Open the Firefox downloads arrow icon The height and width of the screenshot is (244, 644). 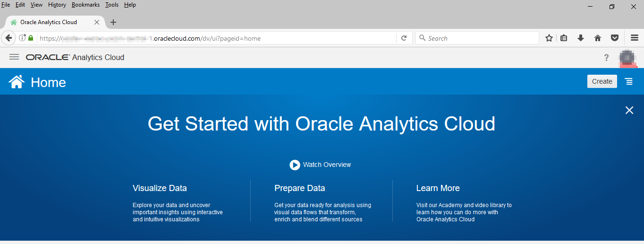pyautogui.click(x=581, y=38)
